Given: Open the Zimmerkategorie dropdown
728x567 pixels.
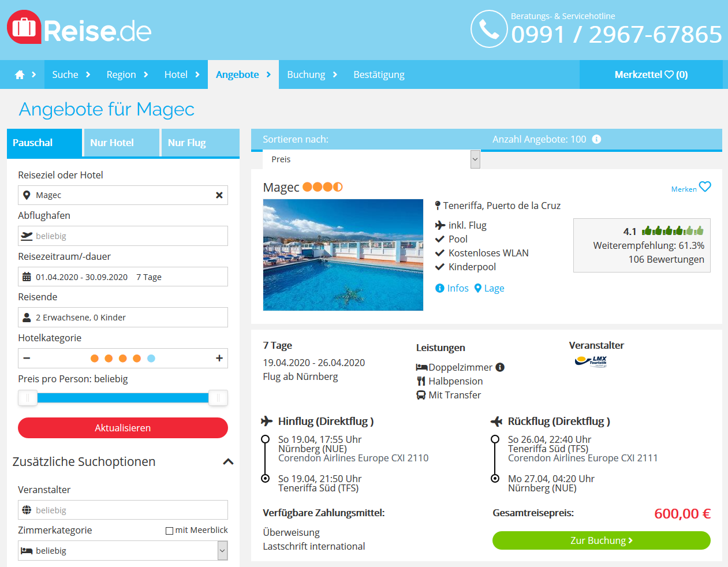Looking at the screenshot, I should pos(123,550).
